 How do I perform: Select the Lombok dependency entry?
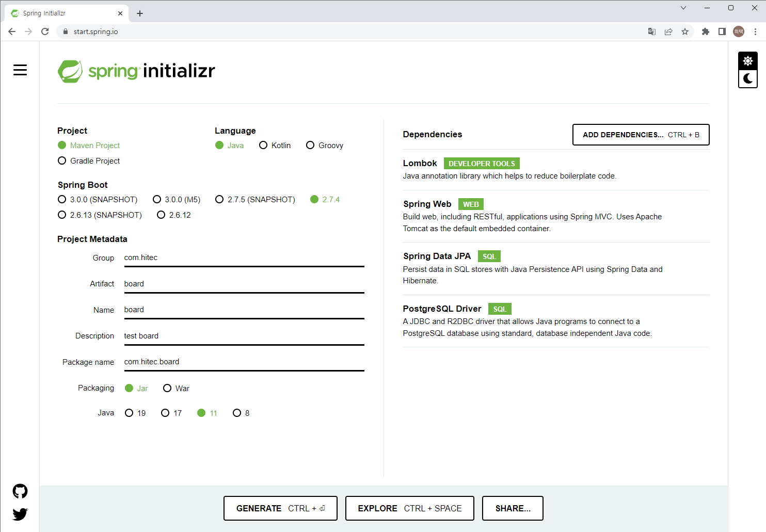click(556, 170)
